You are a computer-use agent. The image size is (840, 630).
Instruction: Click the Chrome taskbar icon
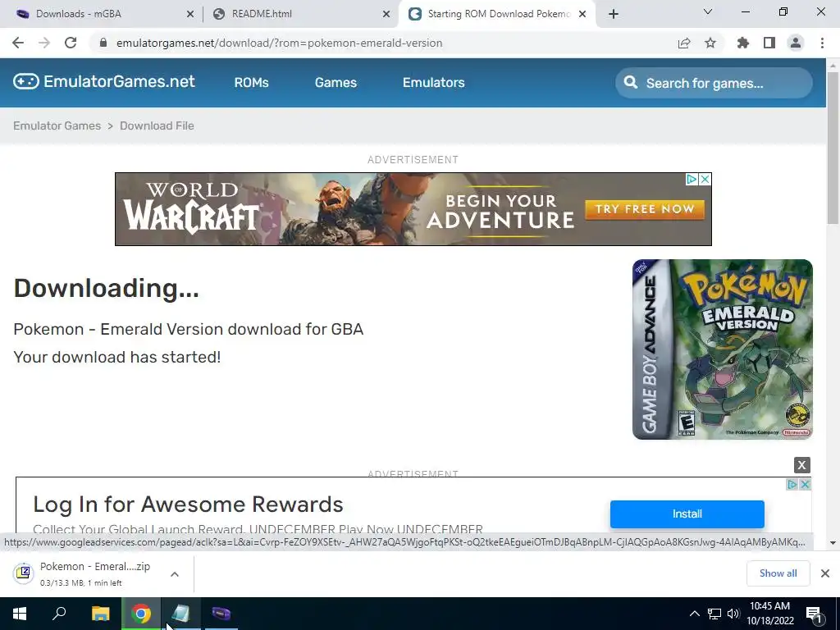141,614
